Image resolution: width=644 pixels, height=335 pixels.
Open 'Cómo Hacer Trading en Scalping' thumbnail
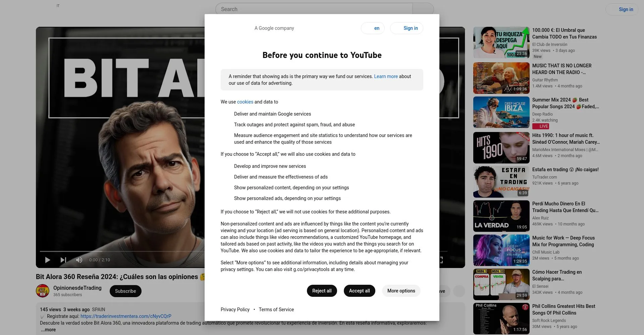click(501, 284)
